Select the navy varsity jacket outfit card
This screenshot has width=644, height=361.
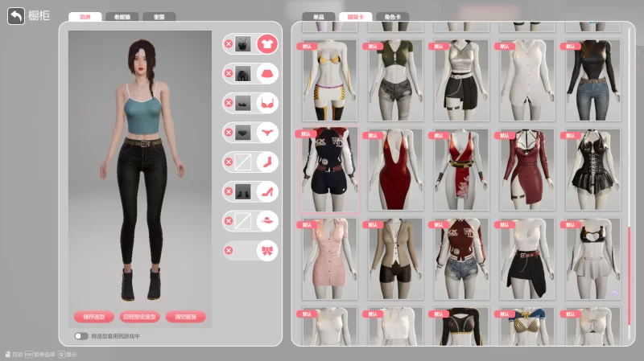pos(330,170)
